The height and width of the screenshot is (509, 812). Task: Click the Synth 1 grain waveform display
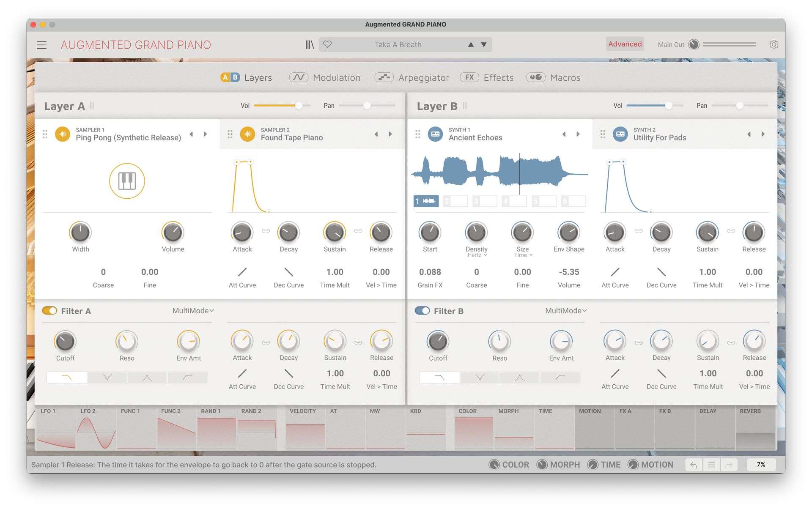(500, 173)
